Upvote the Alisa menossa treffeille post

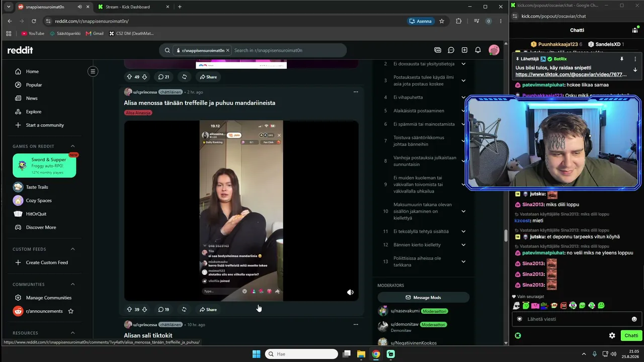[x=129, y=309]
